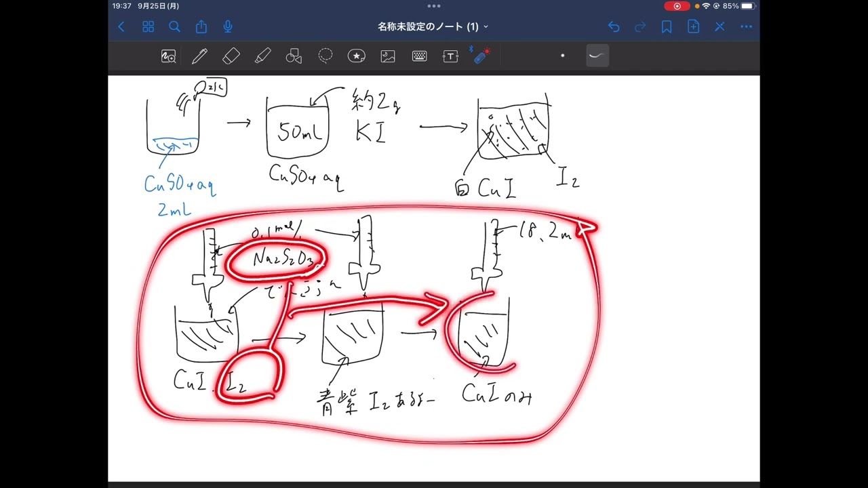Screen dimensions: 868x488
Task: Tap the X icon to exit editing mode
Action: 719,26
